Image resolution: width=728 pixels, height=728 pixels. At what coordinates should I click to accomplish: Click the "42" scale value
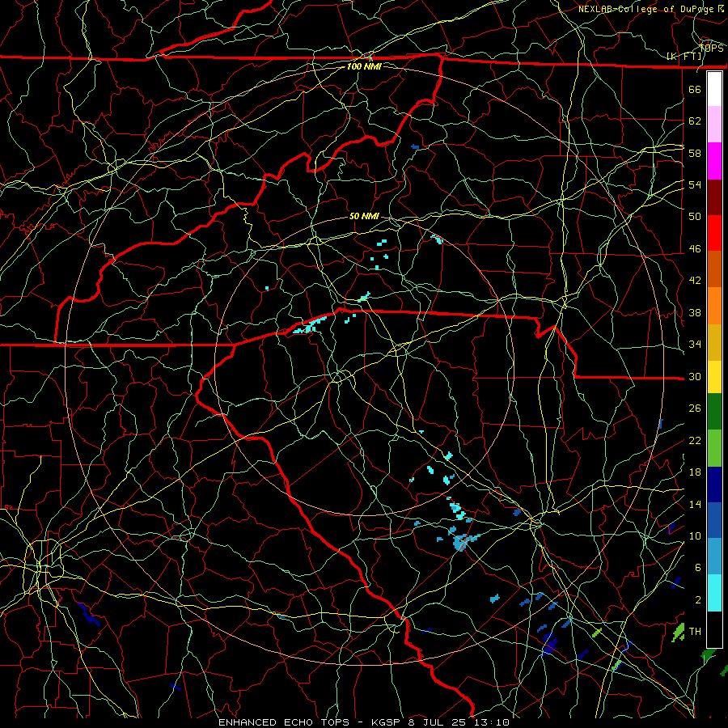[695, 281]
